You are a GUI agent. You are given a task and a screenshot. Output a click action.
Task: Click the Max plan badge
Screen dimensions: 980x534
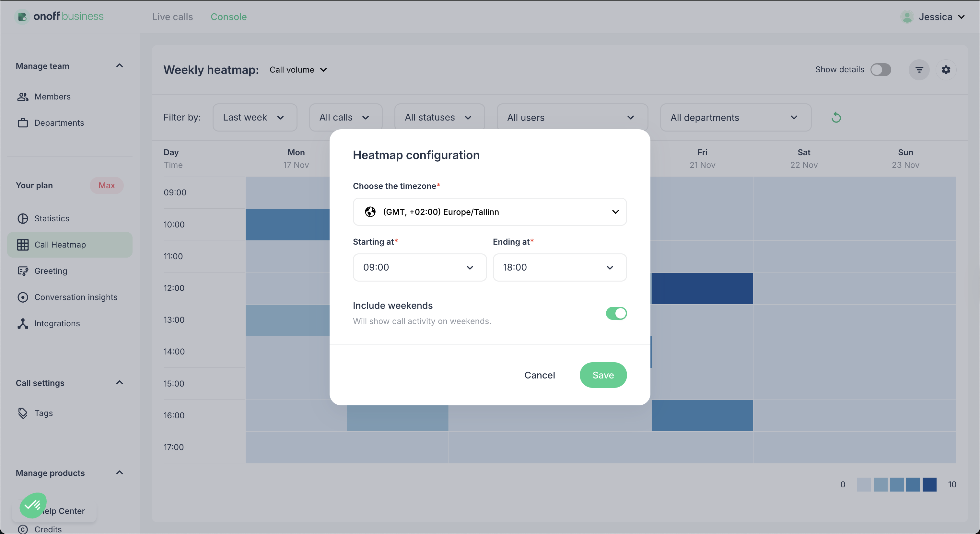point(107,185)
